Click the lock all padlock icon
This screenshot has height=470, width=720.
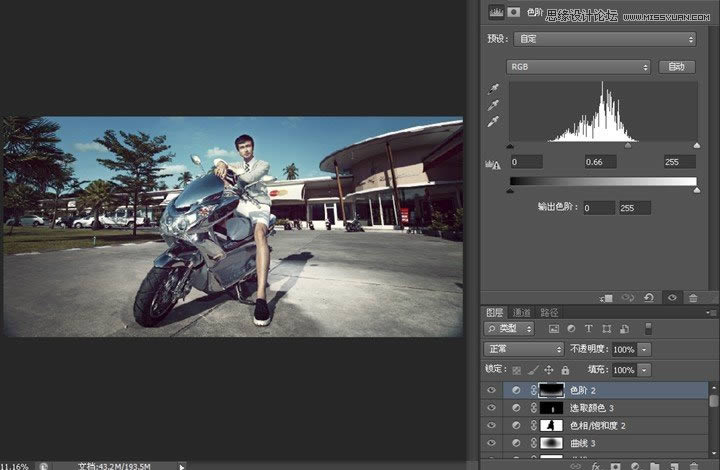tap(566, 369)
